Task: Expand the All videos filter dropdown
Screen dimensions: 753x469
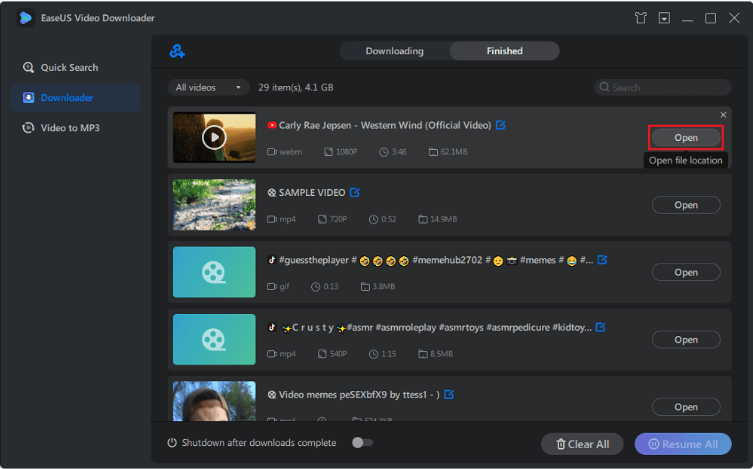Action: tap(209, 87)
